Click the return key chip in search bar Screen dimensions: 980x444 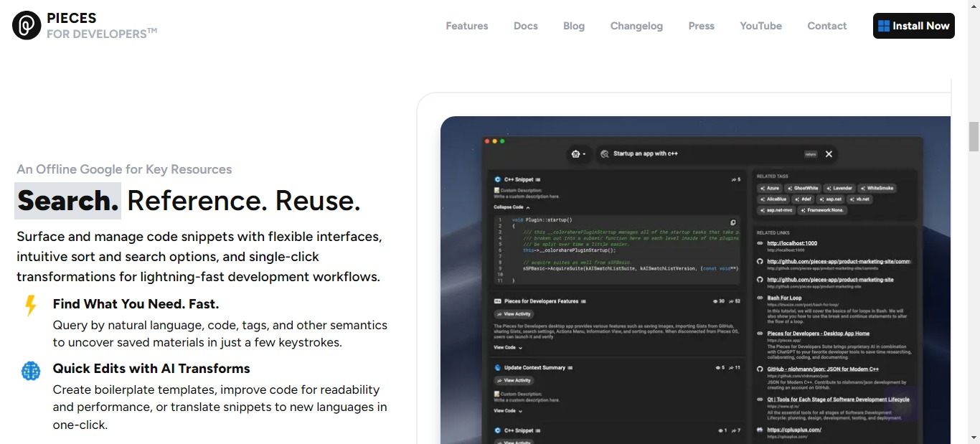[x=811, y=154]
